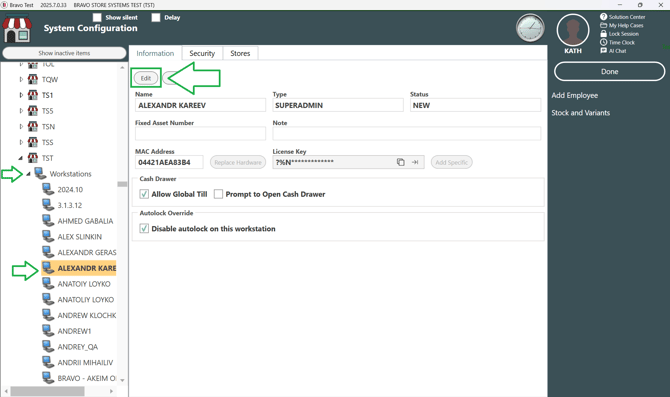The image size is (670, 397).
Task: Open the clock widget in header
Action: (x=530, y=28)
